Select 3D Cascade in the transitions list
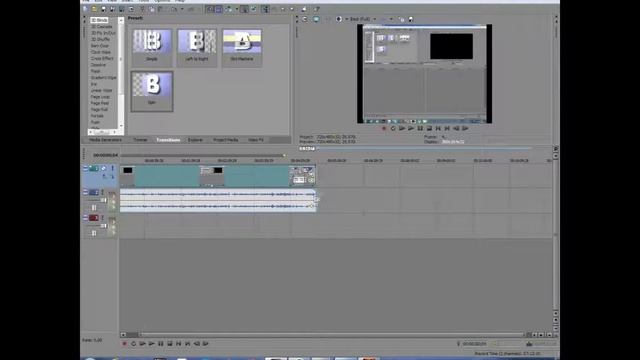The width and height of the screenshot is (640, 360). pos(102,27)
